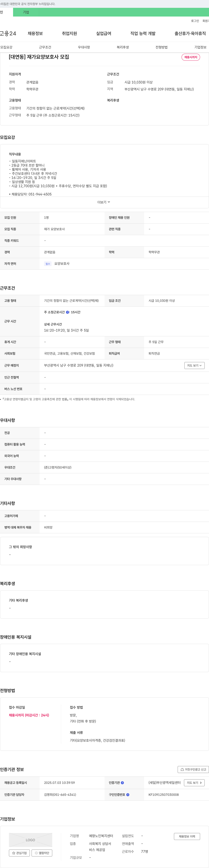Jump to 근무조건 section tab
Viewport: 209px width, 868px height.
[x=45, y=47]
